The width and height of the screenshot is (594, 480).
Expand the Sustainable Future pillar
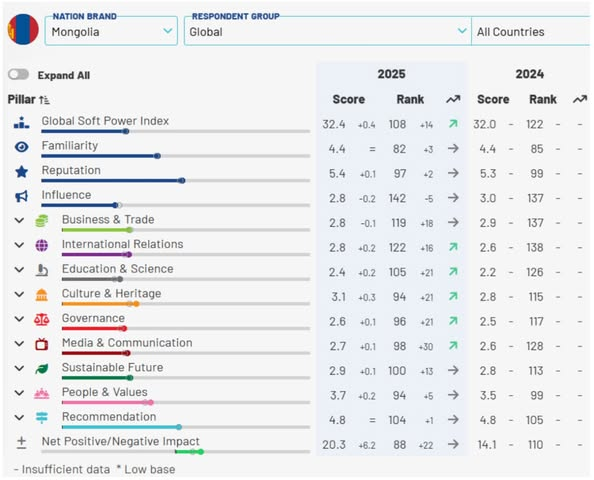pyautogui.click(x=19, y=368)
